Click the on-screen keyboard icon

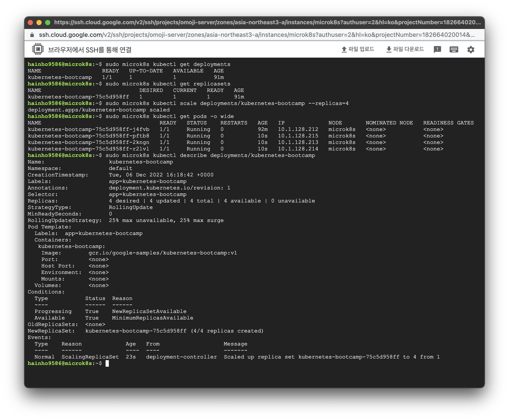454,50
